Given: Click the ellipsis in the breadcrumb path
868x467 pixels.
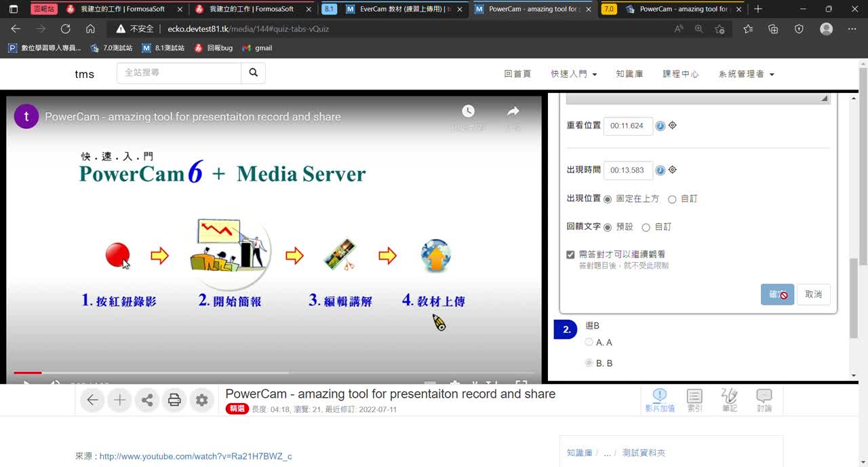Looking at the screenshot, I should pyautogui.click(x=608, y=453).
